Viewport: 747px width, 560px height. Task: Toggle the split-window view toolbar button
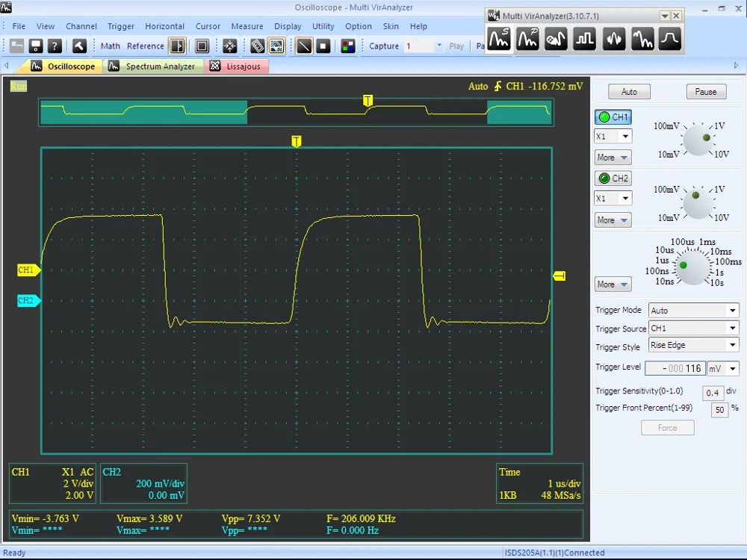tap(178, 46)
